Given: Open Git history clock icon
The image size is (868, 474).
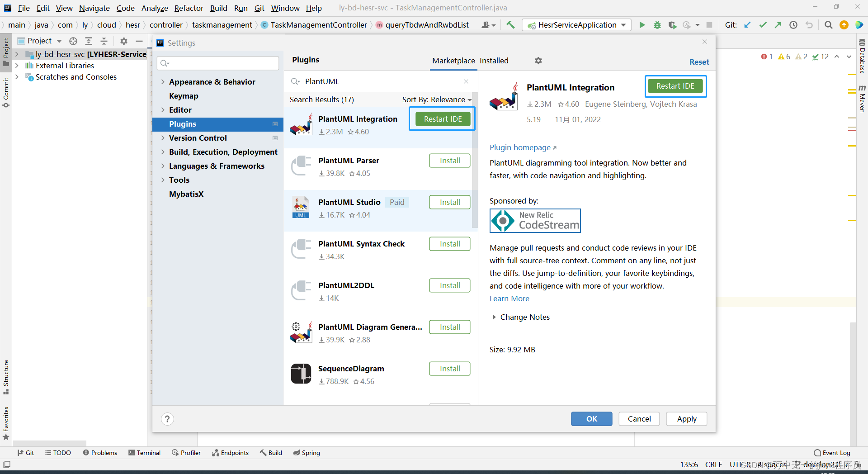Looking at the screenshot, I should pos(793,25).
